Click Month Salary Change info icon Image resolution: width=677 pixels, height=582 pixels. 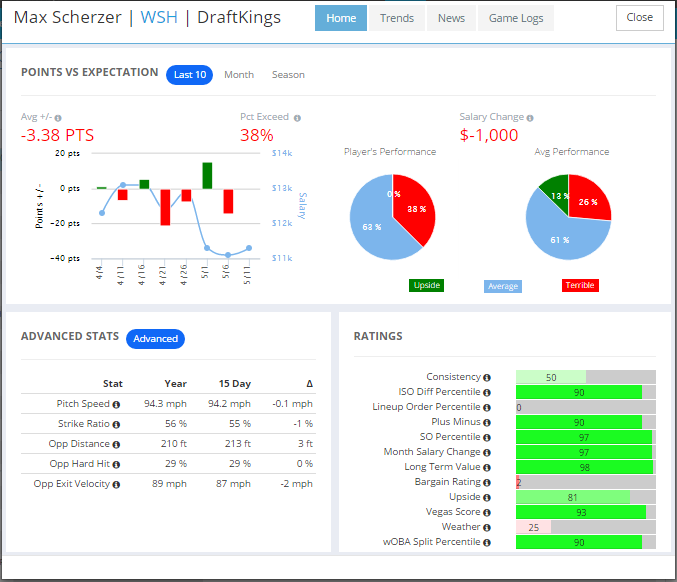pos(487,452)
